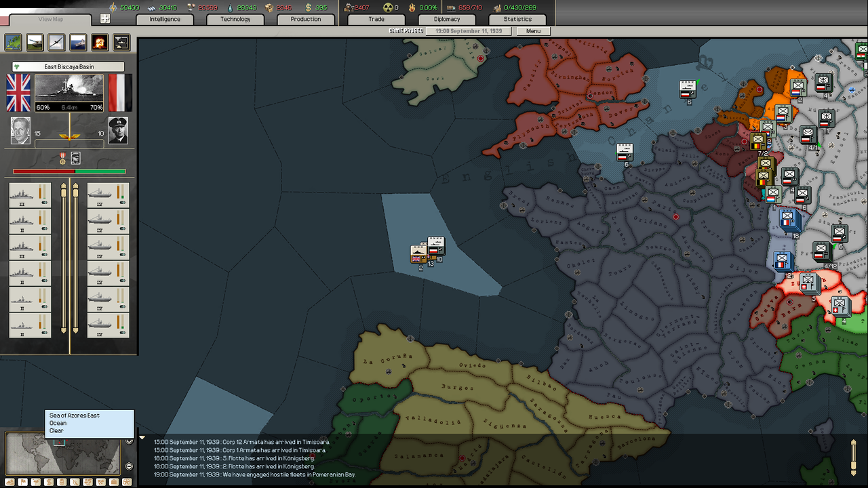
Task: Click the Valladolid province
Action: point(433,418)
